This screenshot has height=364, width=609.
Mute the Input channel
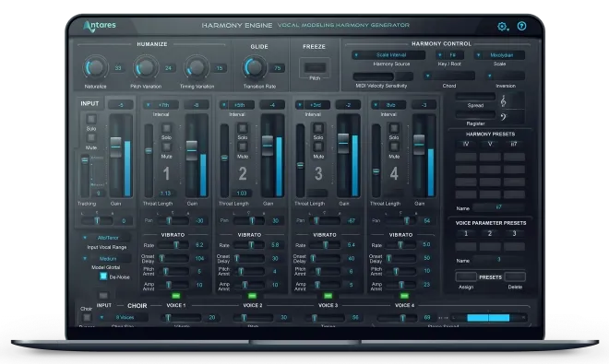tap(91, 137)
